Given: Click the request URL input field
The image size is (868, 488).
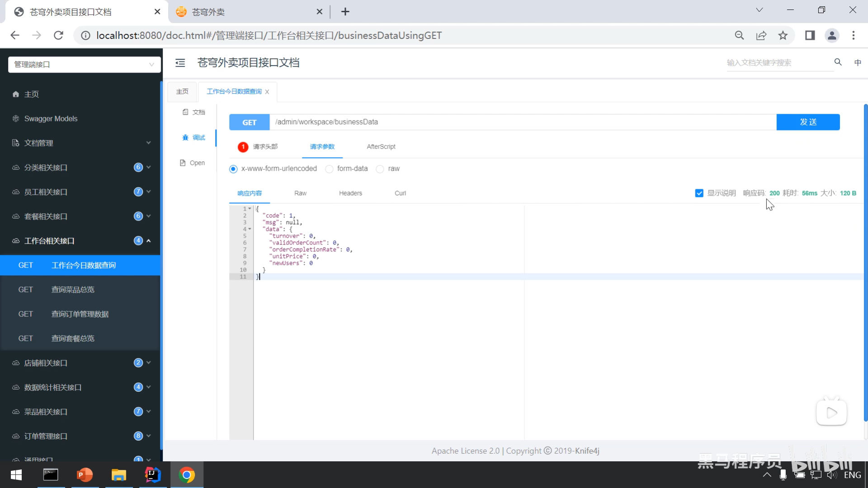Looking at the screenshot, I should click(522, 122).
